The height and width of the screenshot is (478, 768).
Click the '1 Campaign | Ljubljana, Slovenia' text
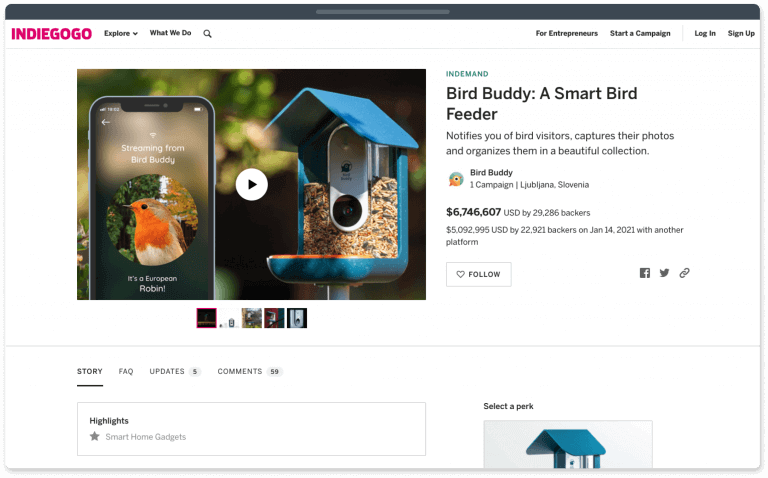point(529,185)
